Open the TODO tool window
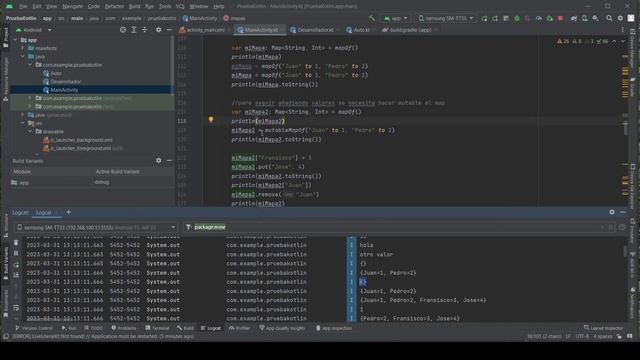 [x=93, y=328]
